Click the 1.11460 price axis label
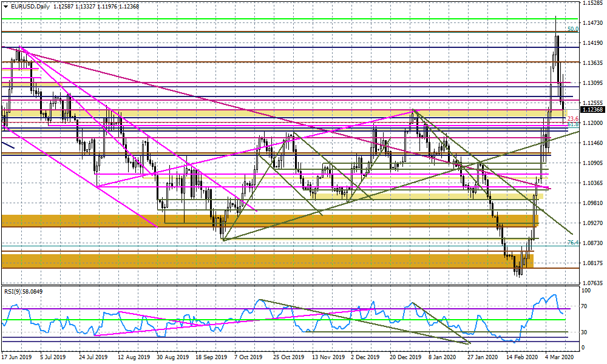Viewport: 607px width, 364px height. tap(592, 143)
